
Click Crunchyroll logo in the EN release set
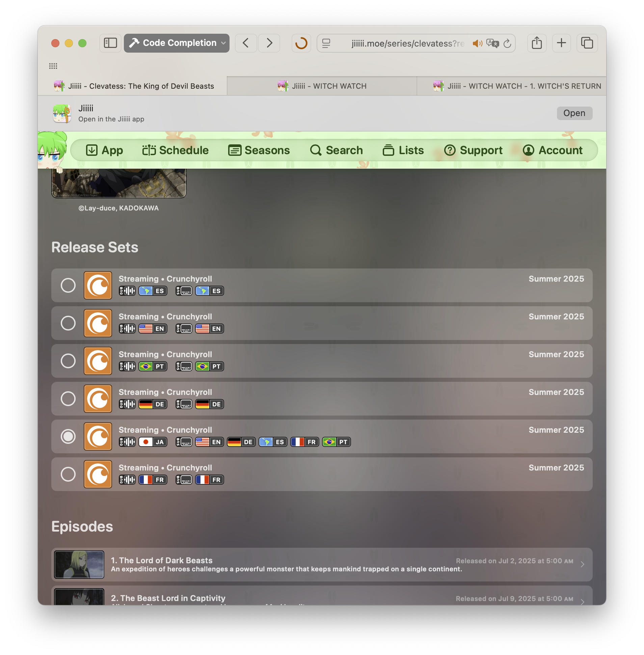[x=98, y=323]
